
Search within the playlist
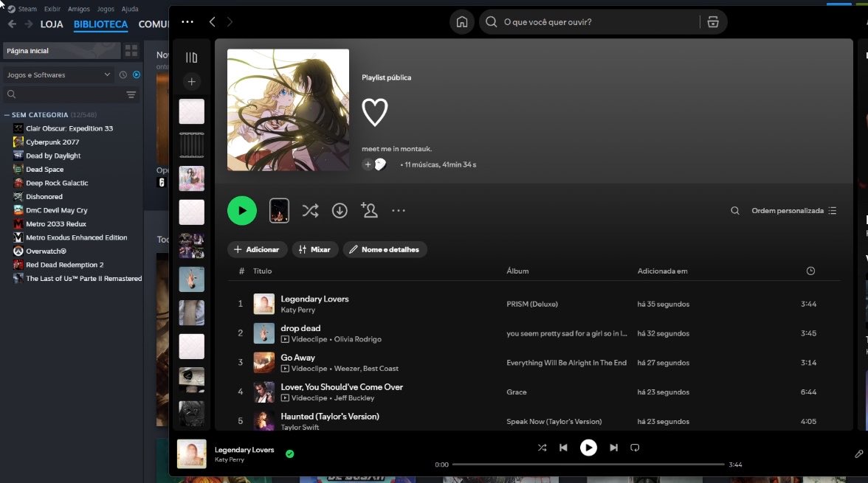click(x=735, y=211)
